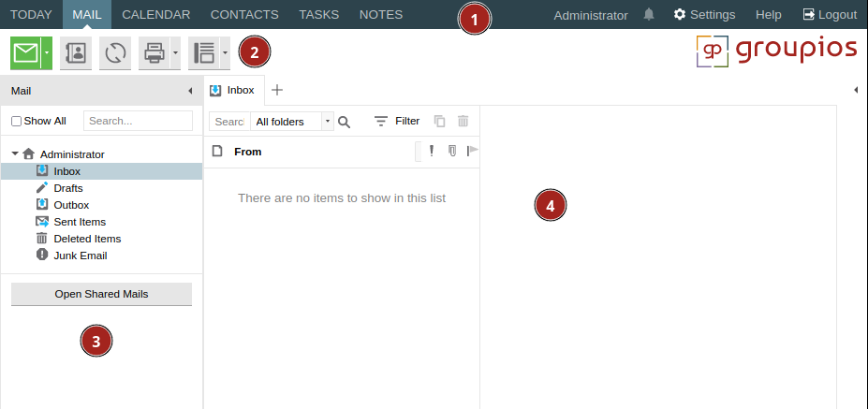The height and width of the screenshot is (409, 868).
Task: Sort by the From column header
Action: tap(248, 152)
